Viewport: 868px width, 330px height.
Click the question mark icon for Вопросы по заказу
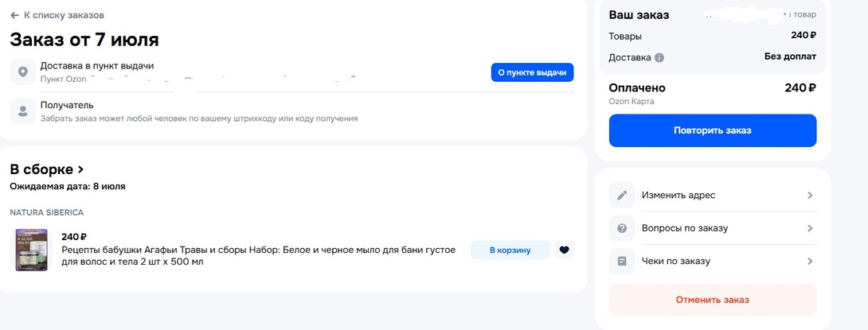(623, 228)
